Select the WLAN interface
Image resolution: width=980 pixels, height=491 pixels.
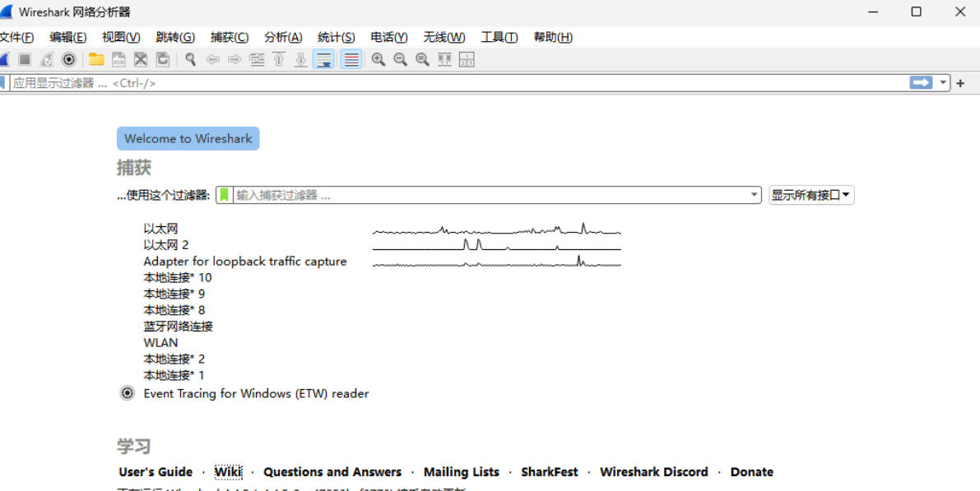tap(160, 342)
